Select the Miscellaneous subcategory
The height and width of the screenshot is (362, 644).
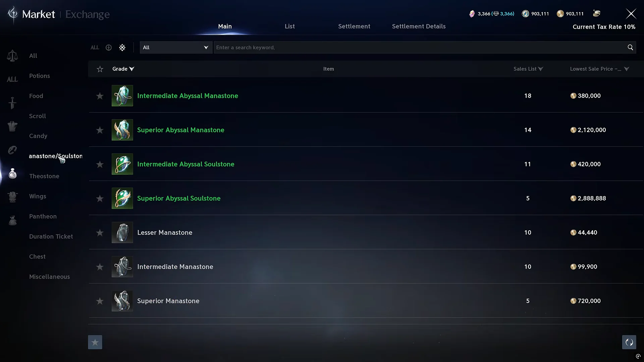(x=49, y=277)
